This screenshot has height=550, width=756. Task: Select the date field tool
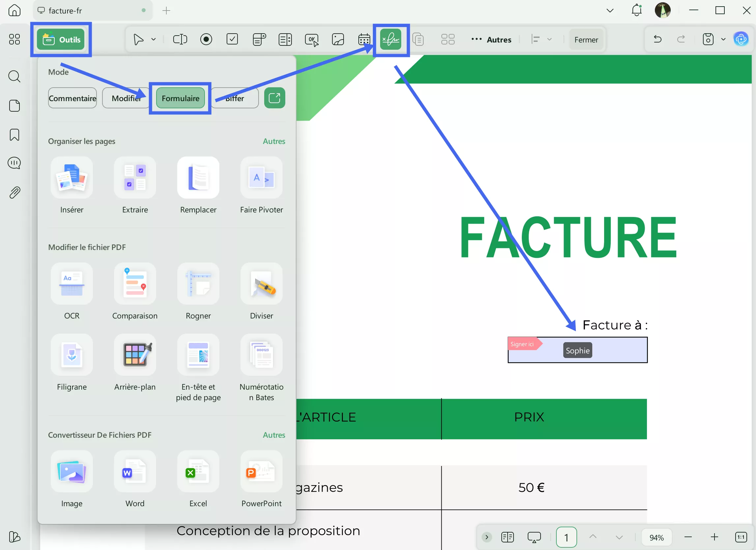364,39
